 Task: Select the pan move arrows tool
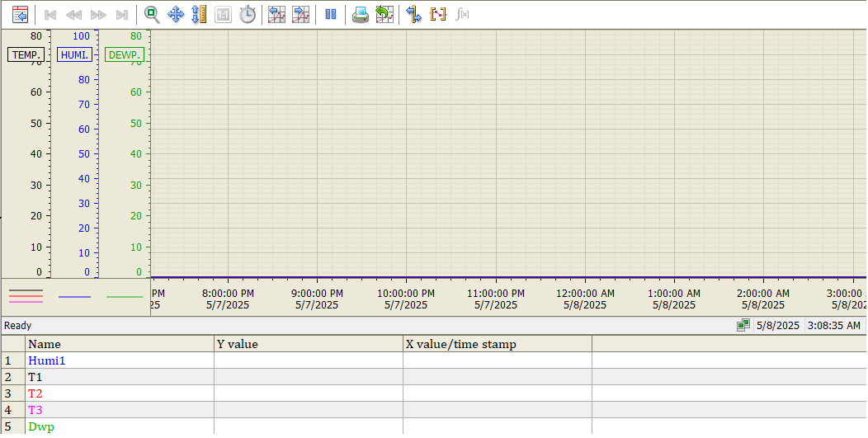tap(175, 14)
